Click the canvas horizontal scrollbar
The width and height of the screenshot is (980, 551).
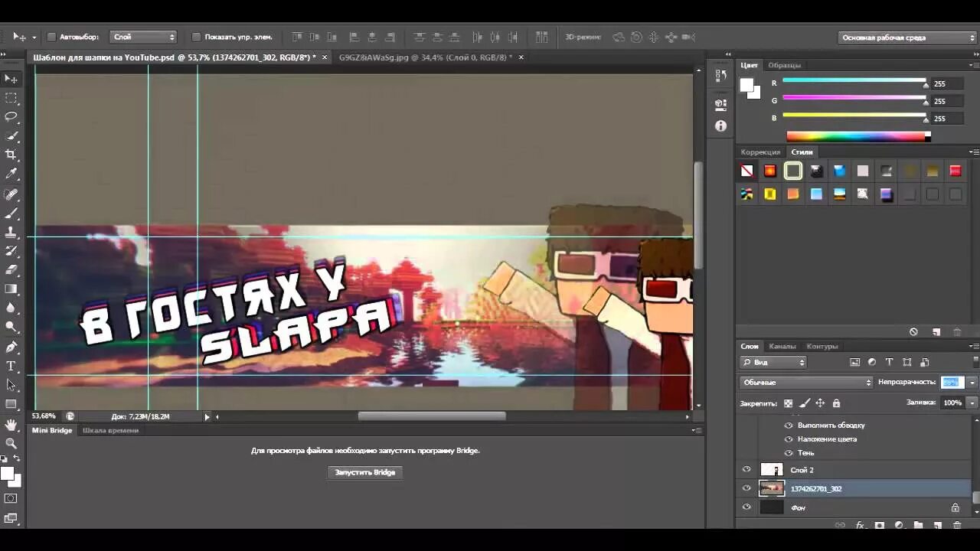click(x=432, y=416)
